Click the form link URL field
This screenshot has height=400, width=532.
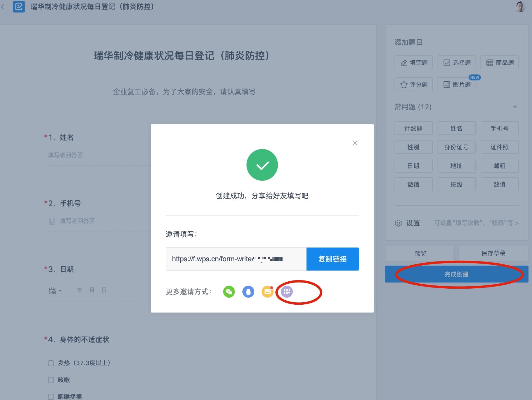[x=236, y=259]
